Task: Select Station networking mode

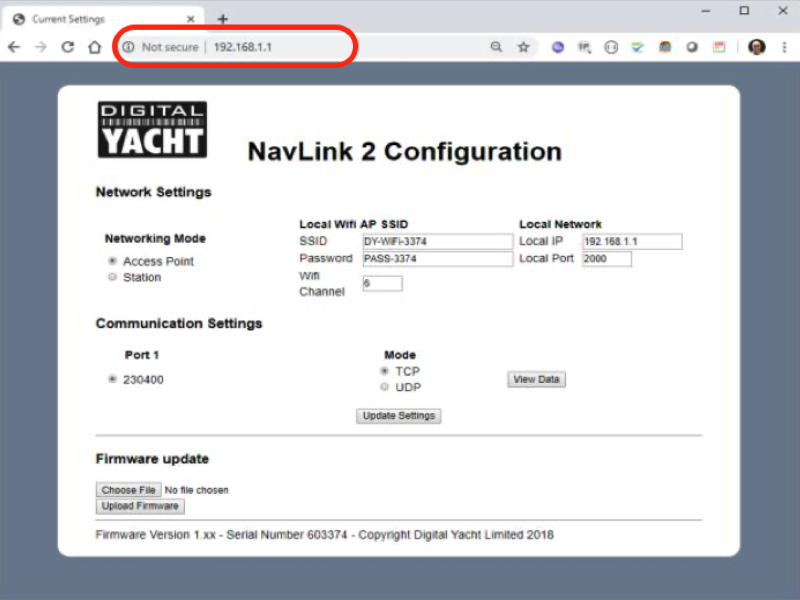Action: (112, 277)
